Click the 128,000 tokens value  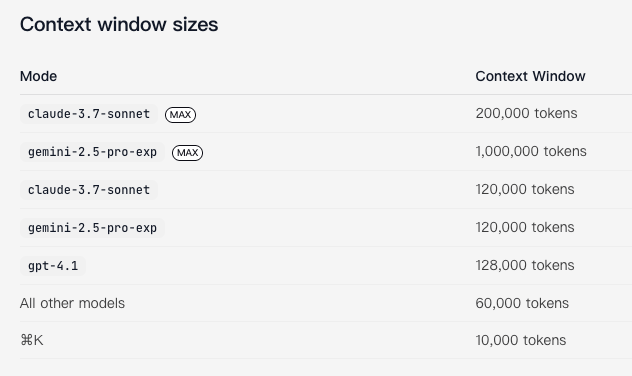pos(525,265)
